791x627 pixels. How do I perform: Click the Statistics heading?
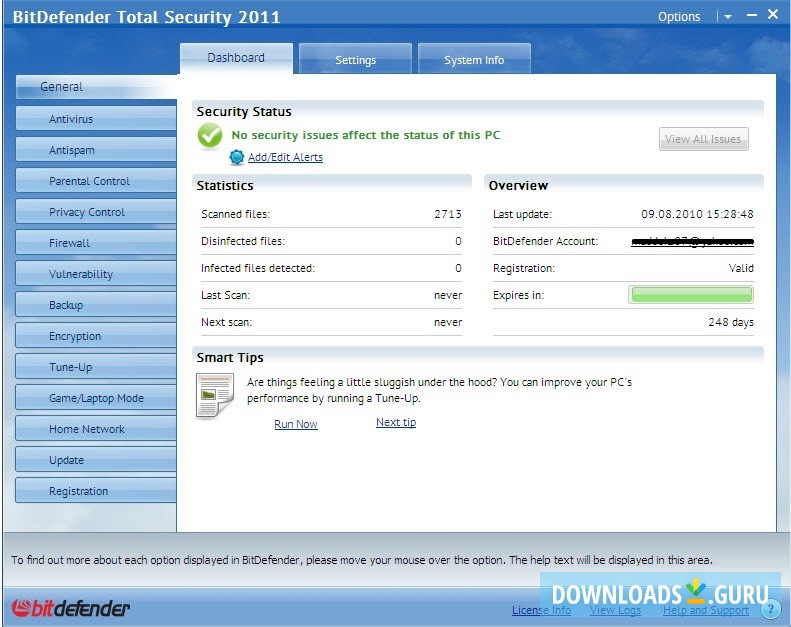(x=225, y=186)
